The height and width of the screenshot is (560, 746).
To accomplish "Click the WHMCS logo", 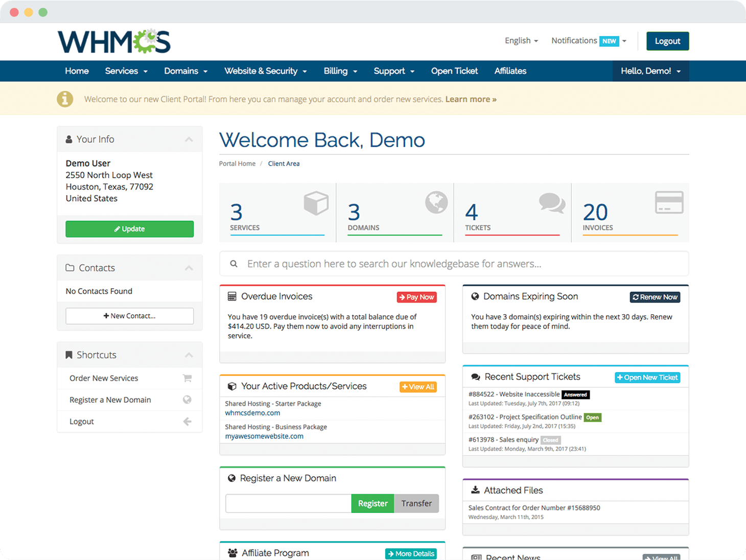I will pyautogui.click(x=114, y=41).
